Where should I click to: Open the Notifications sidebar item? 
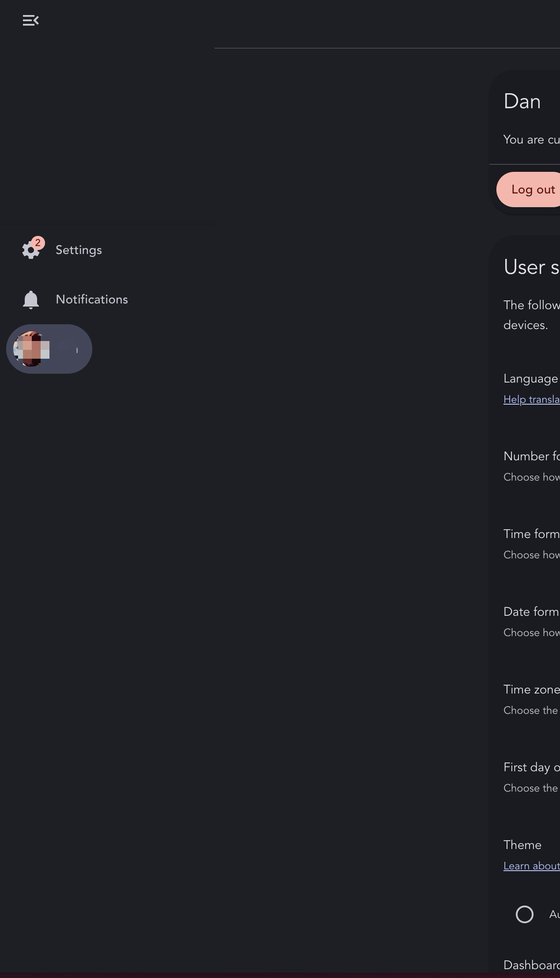[x=91, y=299]
